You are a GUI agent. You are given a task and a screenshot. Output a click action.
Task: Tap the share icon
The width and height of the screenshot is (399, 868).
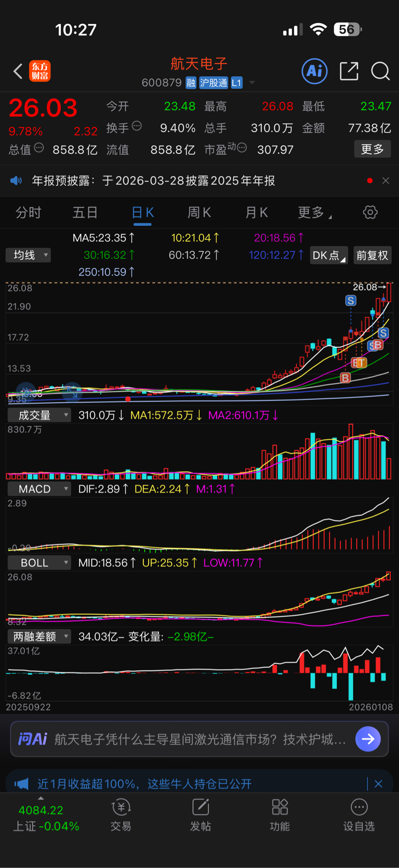(349, 71)
